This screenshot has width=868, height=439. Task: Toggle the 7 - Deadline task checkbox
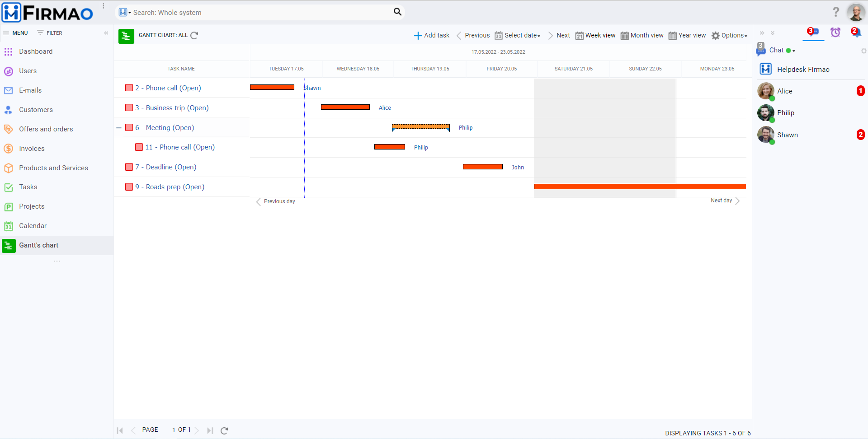[x=129, y=167]
